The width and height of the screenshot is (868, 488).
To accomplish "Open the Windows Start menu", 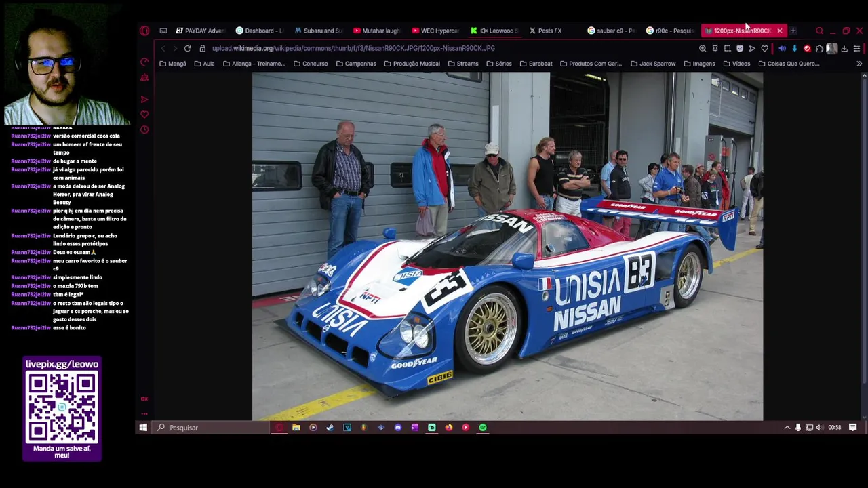I will pos(143,428).
